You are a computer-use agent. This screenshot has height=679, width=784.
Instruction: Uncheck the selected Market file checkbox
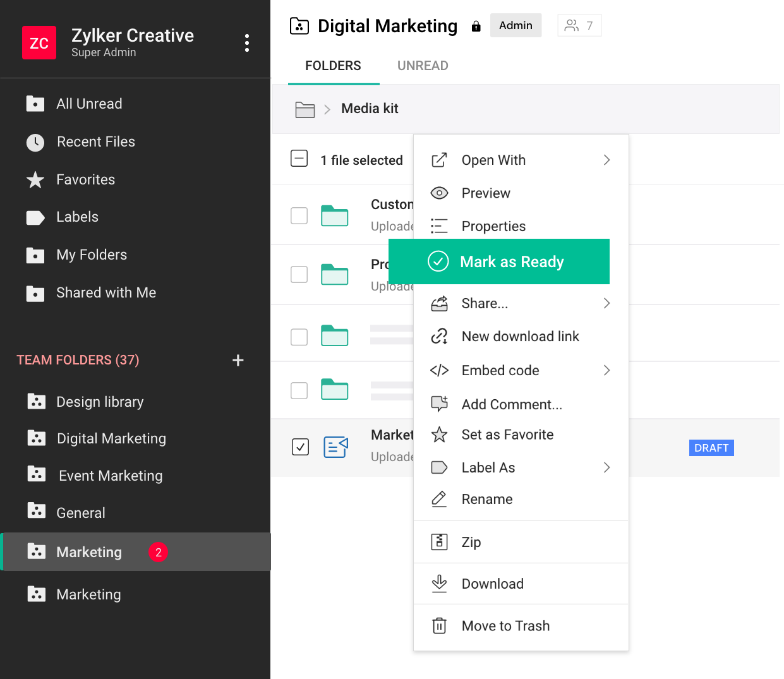pos(300,447)
